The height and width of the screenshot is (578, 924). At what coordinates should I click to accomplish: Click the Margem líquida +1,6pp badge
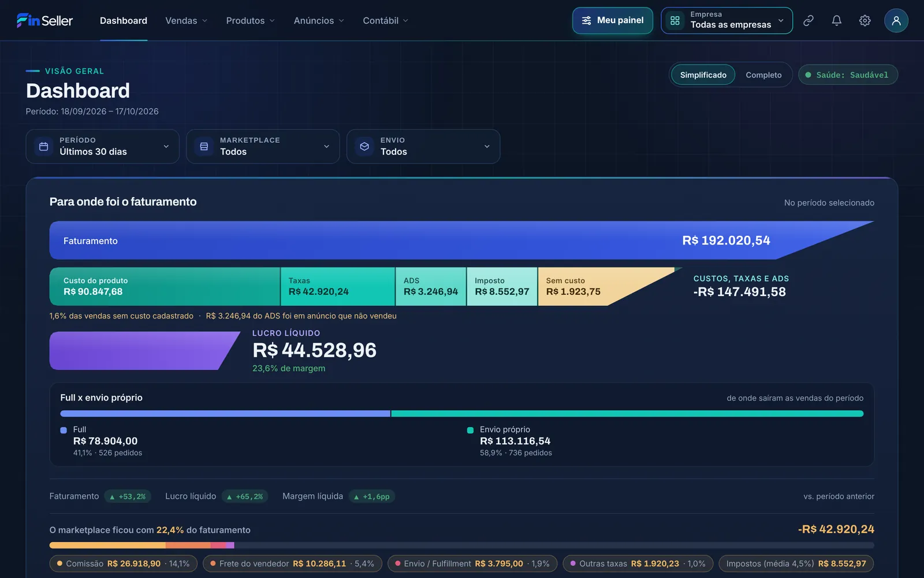pyautogui.click(x=372, y=497)
